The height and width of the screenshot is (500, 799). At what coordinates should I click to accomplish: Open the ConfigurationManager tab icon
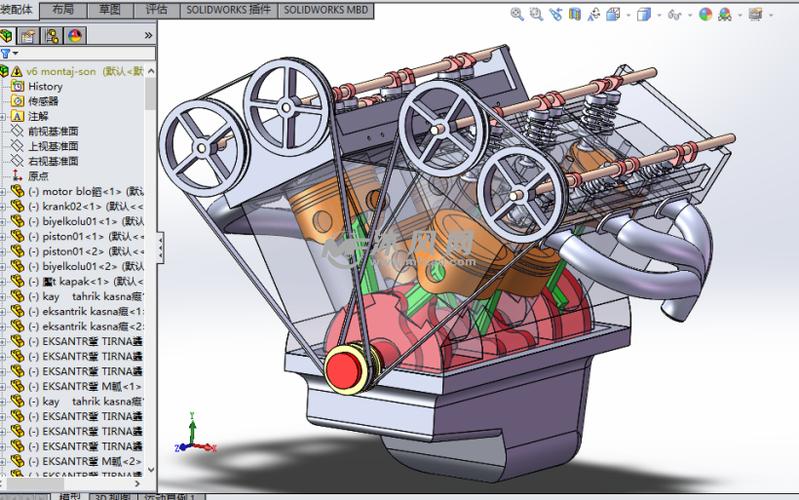[x=51, y=36]
